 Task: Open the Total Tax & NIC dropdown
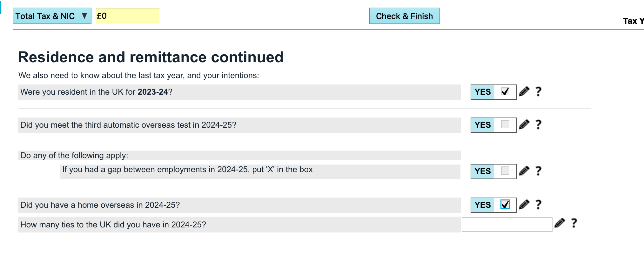point(52,16)
